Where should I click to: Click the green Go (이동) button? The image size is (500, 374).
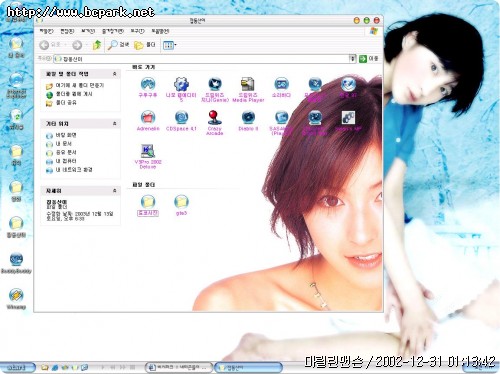(369, 59)
